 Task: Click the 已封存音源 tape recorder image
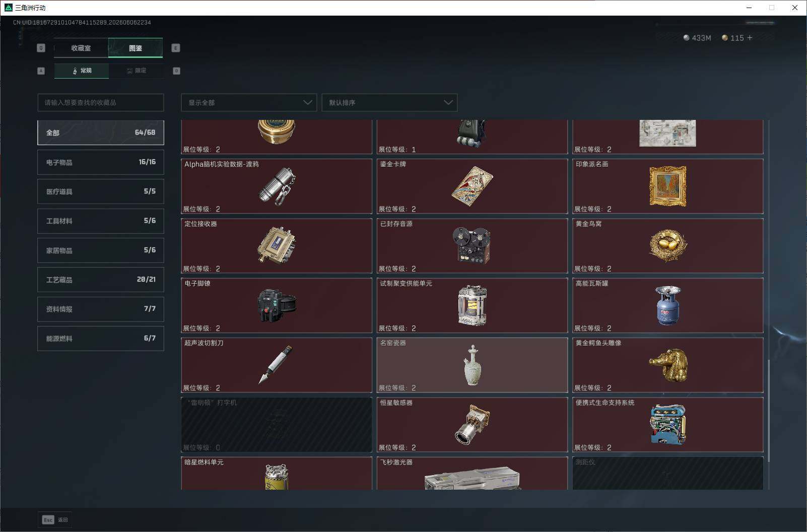click(472, 246)
